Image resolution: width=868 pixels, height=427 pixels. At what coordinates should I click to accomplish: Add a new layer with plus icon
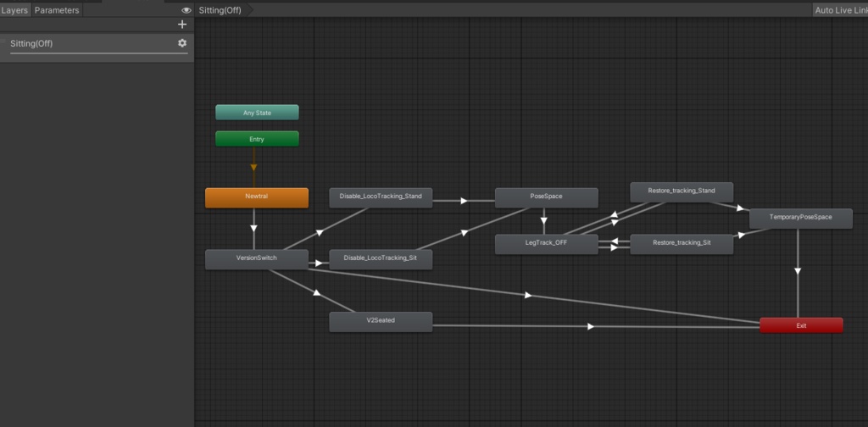click(x=182, y=25)
